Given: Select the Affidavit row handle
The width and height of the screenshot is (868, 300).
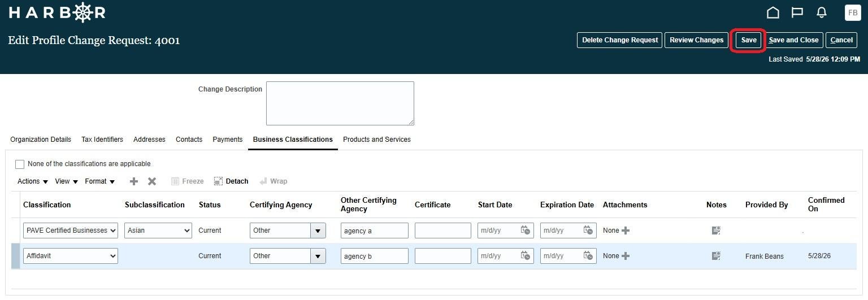Looking at the screenshot, I should [15, 256].
